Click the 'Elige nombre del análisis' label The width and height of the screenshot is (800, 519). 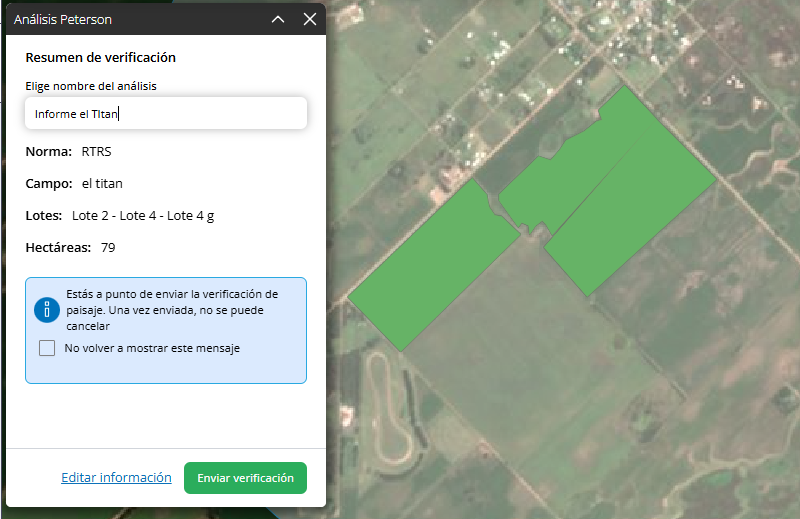pyautogui.click(x=91, y=86)
